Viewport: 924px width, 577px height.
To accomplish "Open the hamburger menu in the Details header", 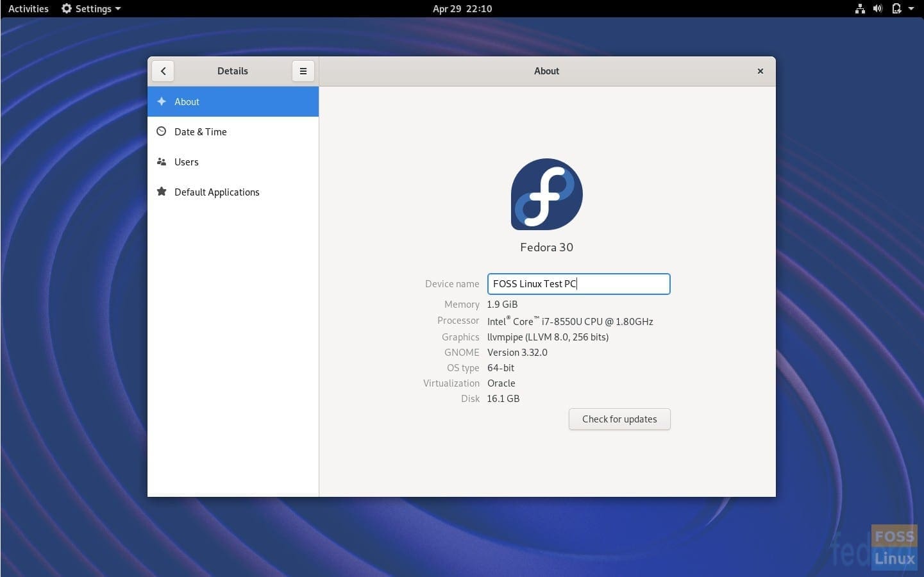I will click(303, 71).
